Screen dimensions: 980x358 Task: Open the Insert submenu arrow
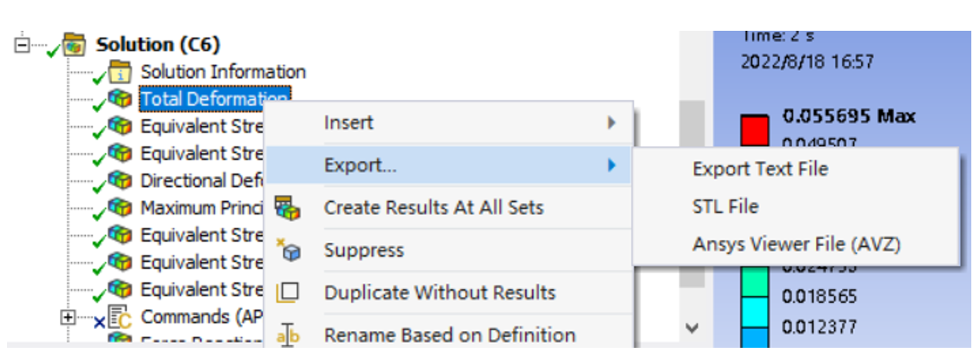pos(611,123)
